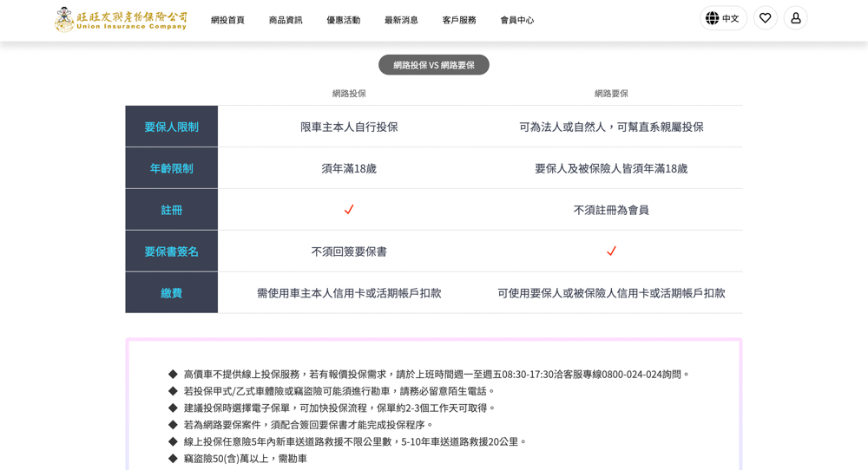The width and height of the screenshot is (868, 470).
Task: Click the 網路投保 column header
Action: click(349, 94)
